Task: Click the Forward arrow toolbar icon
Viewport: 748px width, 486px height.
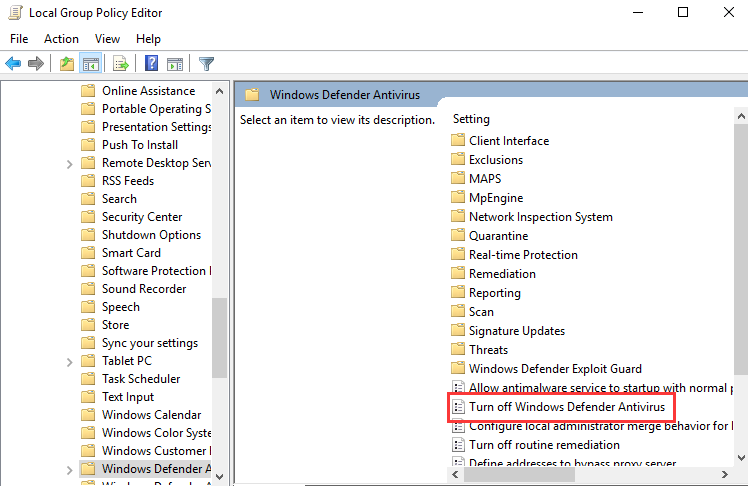Action: (x=36, y=63)
